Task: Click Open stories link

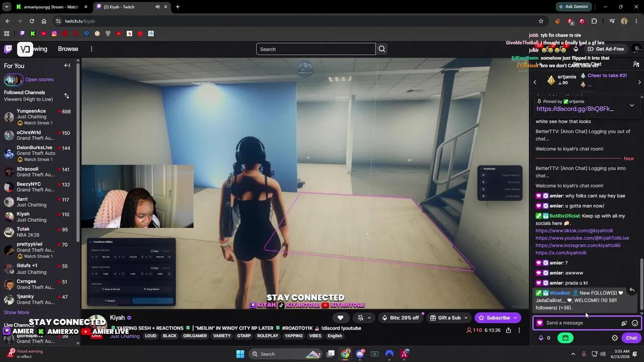Action: pyautogui.click(x=39, y=79)
